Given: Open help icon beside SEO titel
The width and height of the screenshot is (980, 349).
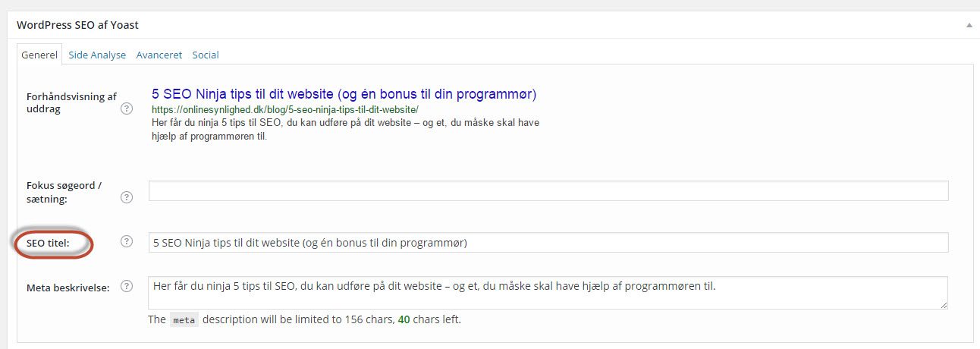Looking at the screenshot, I should 127,242.
